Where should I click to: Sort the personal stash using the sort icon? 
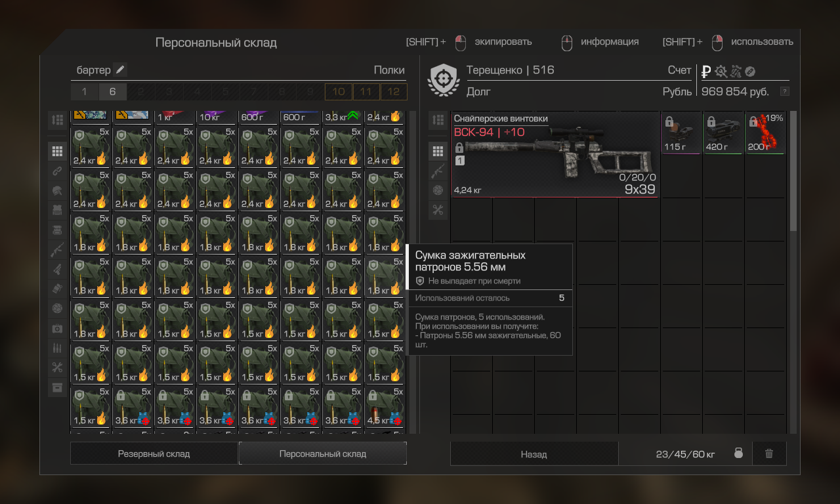pyautogui.click(x=57, y=119)
